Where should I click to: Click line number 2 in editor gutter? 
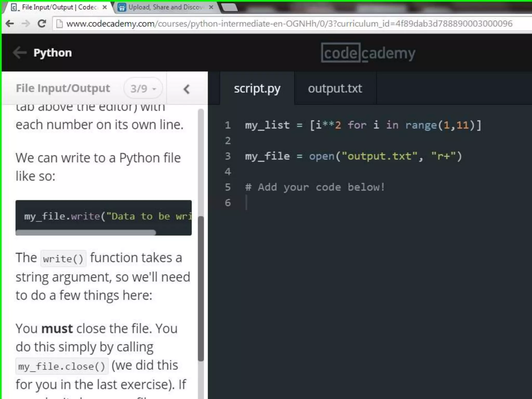(x=228, y=141)
